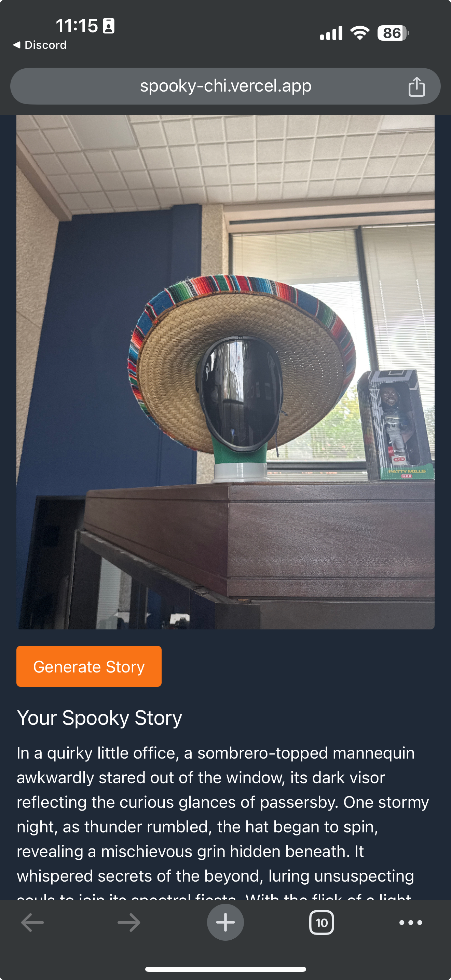Click the Generate Story button
The height and width of the screenshot is (980, 451).
(x=89, y=666)
